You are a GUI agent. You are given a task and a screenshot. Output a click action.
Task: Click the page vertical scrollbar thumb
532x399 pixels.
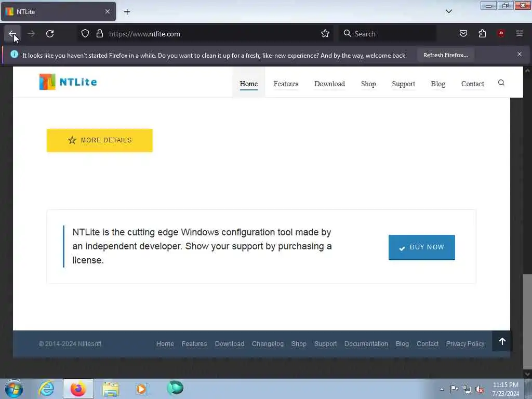click(527, 321)
